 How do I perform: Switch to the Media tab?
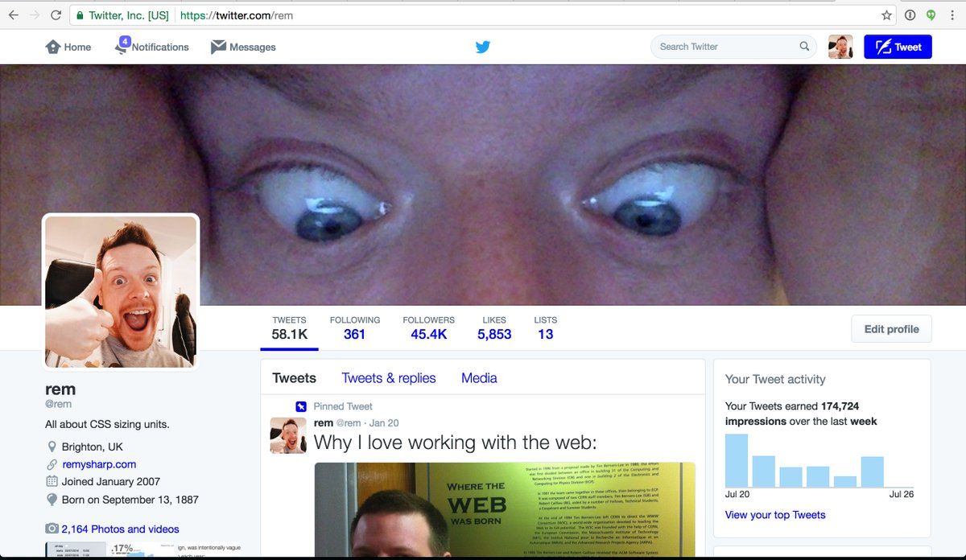pos(479,378)
